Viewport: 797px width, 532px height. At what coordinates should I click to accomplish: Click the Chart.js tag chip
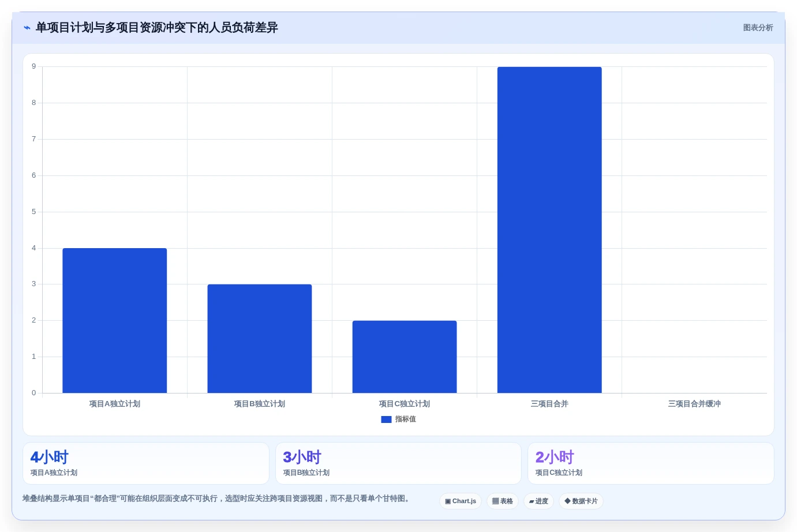click(461, 501)
